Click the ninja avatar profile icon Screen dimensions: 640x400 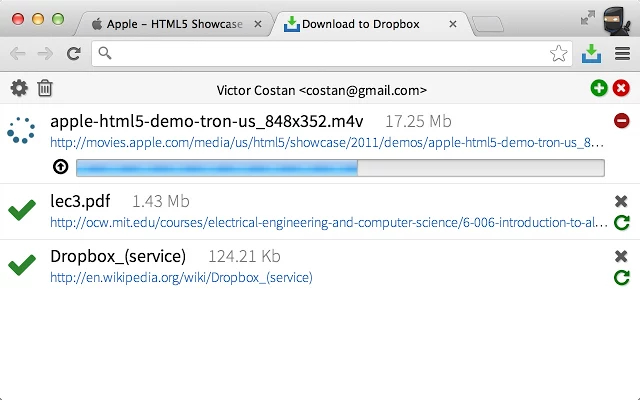pos(617,21)
